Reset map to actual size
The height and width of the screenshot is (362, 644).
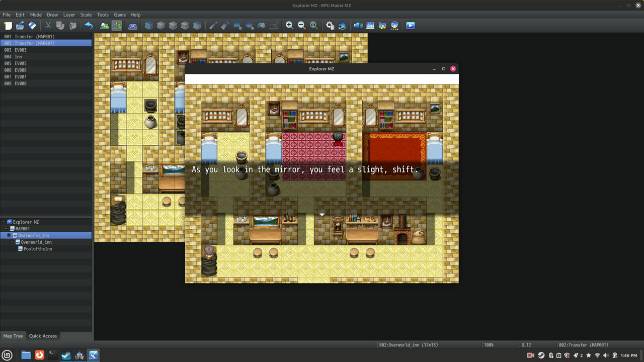click(314, 26)
